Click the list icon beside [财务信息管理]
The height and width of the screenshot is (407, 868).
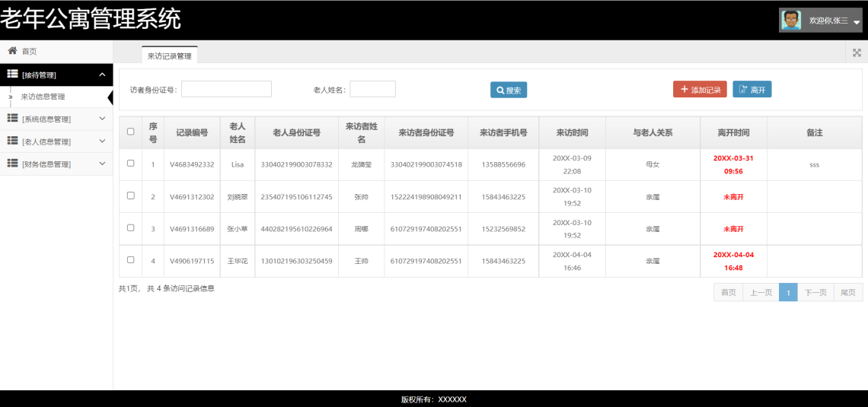coord(12,163)
